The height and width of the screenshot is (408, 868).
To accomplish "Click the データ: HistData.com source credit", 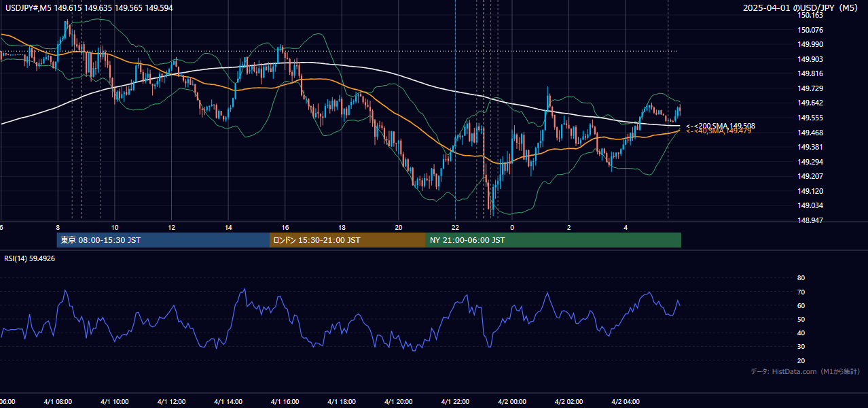I will [805, 372].
